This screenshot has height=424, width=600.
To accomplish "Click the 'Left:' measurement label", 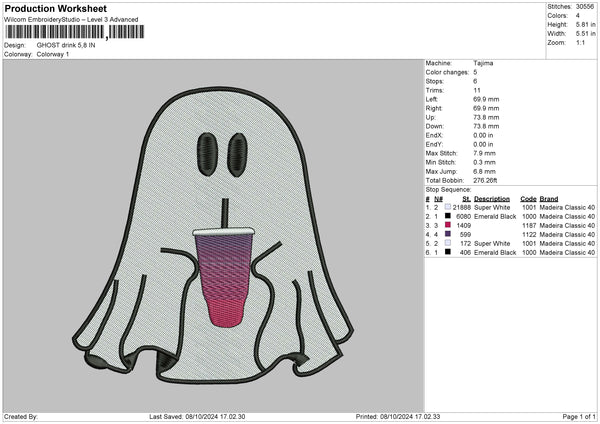I will pos(431,99).
